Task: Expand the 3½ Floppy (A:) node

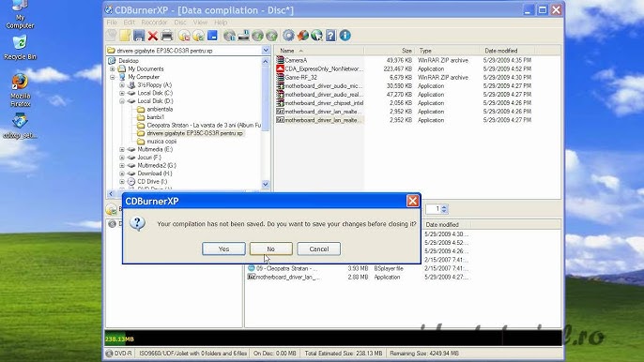Action: pyautogui.click(x=122, y=85)
